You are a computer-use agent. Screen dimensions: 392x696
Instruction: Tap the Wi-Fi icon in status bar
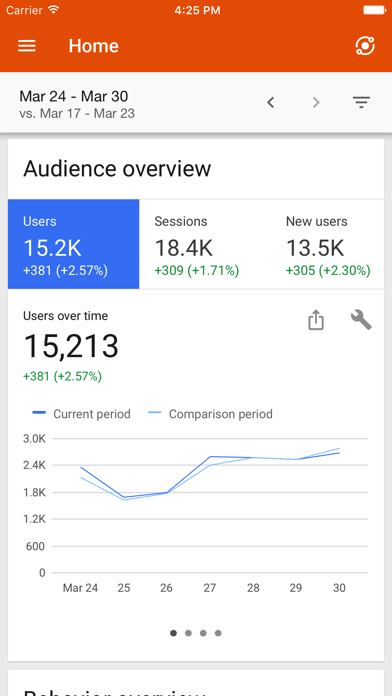click(x=54, y=10)
